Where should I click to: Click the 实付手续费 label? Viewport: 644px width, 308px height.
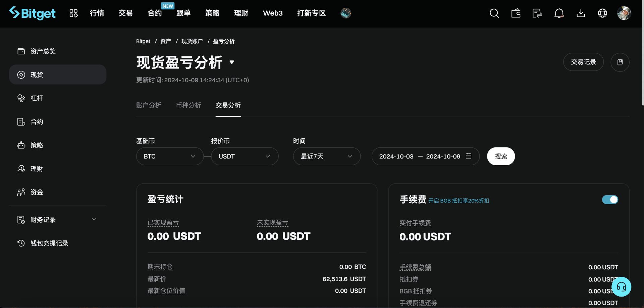415,223
